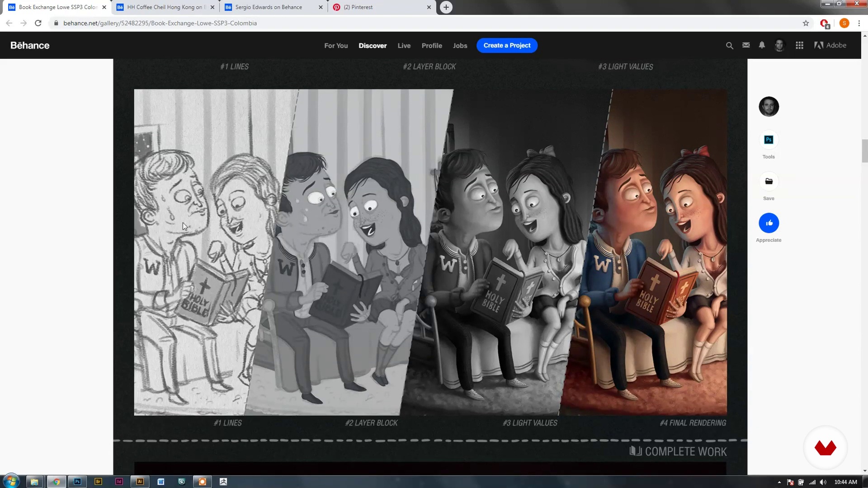Viewport: 868px width, 488px height.
Task: Click the Behance logo
Action: point(30,46)
